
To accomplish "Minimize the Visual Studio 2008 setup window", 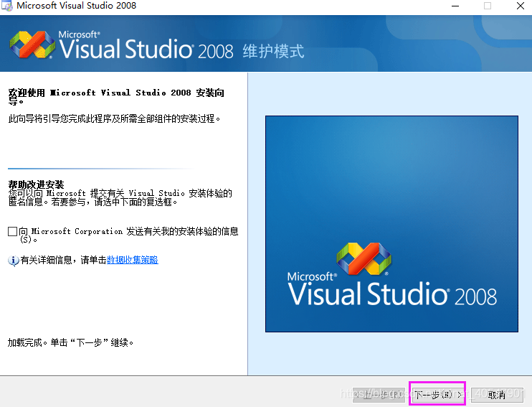I will pos(455,6).
